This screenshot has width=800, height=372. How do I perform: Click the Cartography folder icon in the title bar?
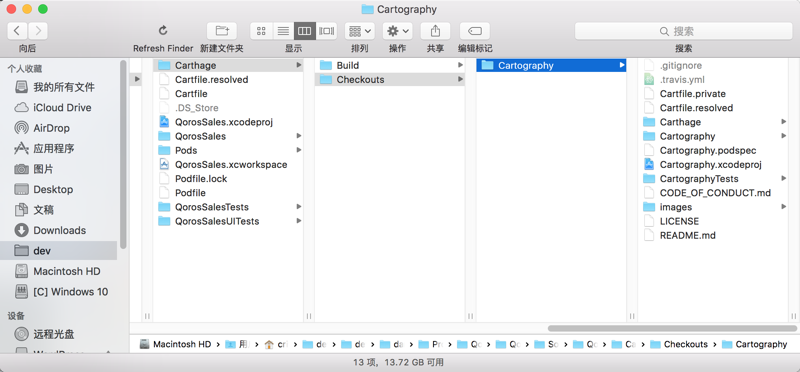[x=367, y=9]
